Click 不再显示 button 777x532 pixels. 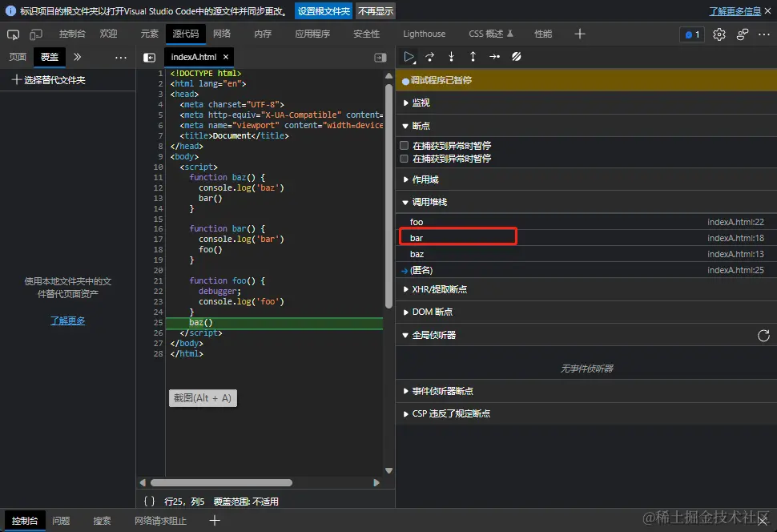[x=375, y=11]
